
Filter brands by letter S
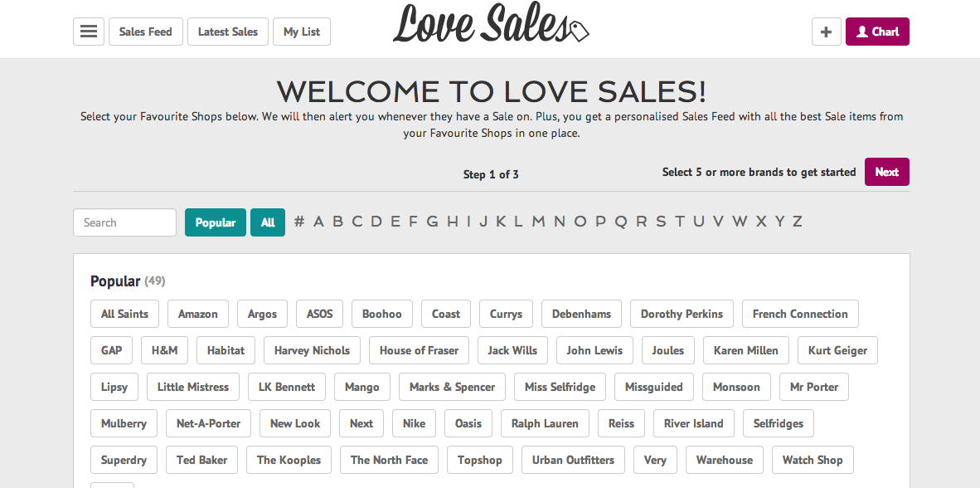[x=661, y=222]
